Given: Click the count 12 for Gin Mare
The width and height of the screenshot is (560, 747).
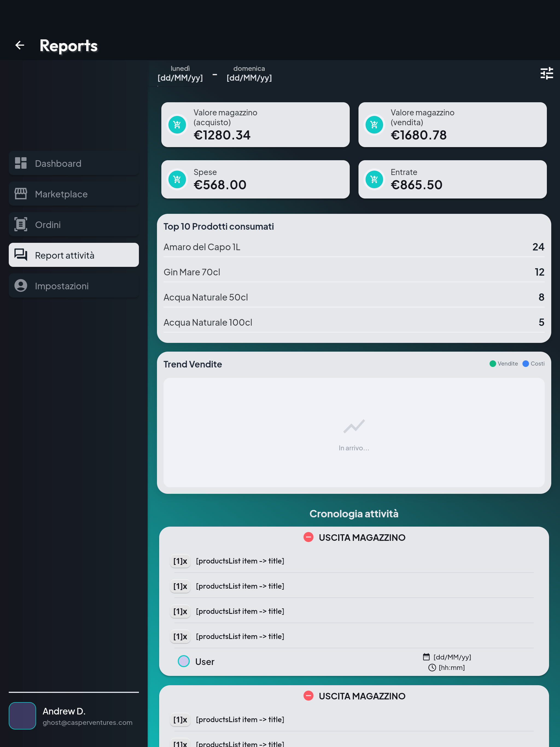Looking at the screenshot, I should [x=539, y=272].
